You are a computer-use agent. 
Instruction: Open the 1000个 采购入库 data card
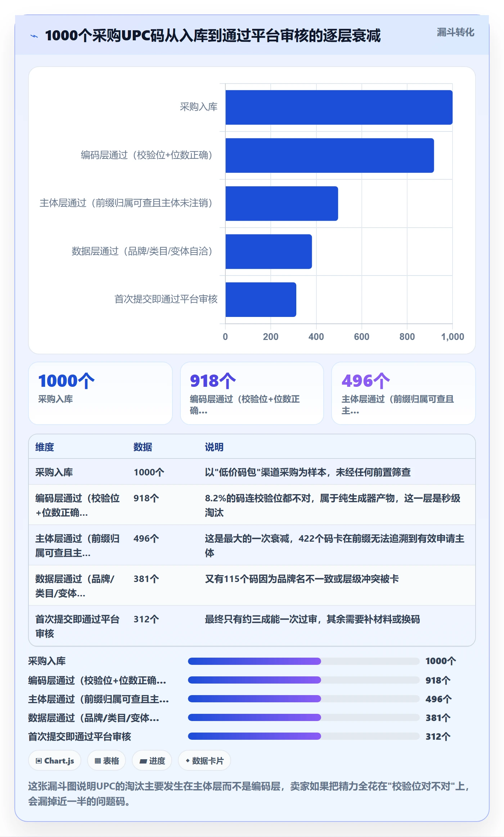100,393
